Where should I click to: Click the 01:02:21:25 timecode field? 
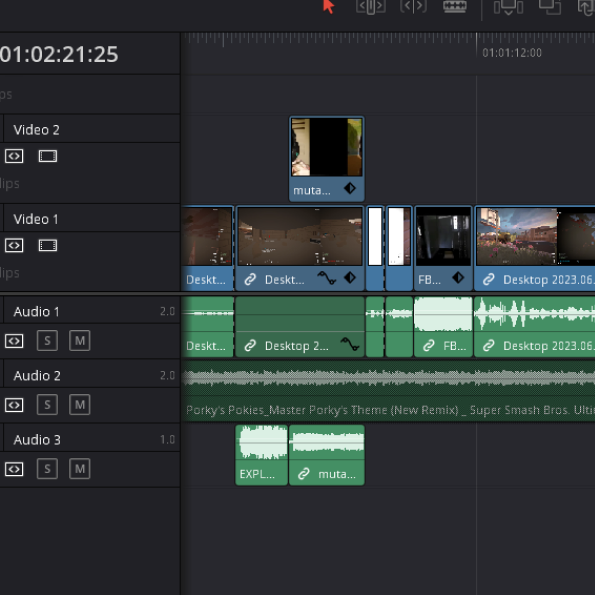tap(59, 54)
